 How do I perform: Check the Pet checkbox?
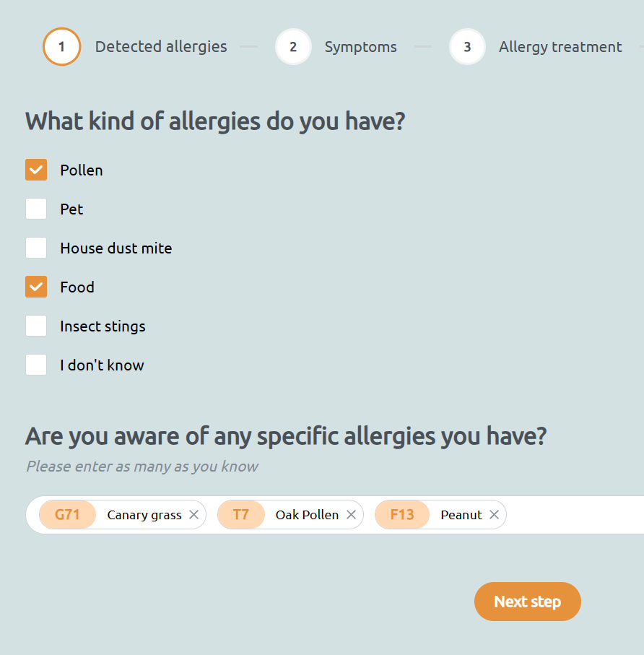coord(36,209)
